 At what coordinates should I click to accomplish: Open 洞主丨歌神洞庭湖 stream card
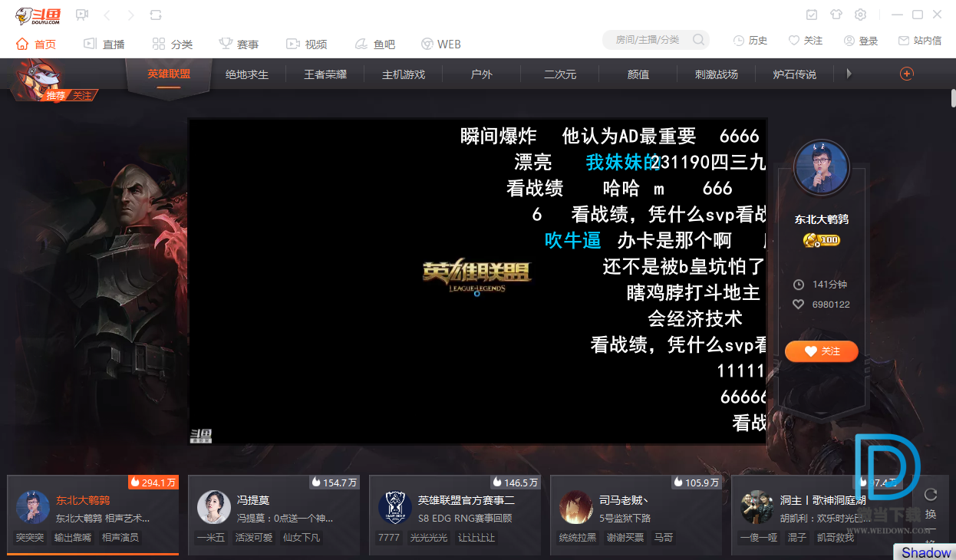click(x=817, y=513)
